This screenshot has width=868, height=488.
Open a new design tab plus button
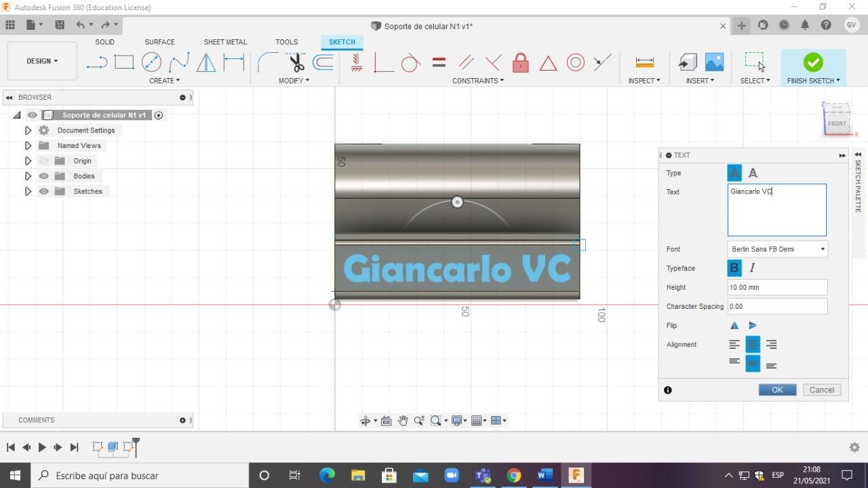click(742, 26)
